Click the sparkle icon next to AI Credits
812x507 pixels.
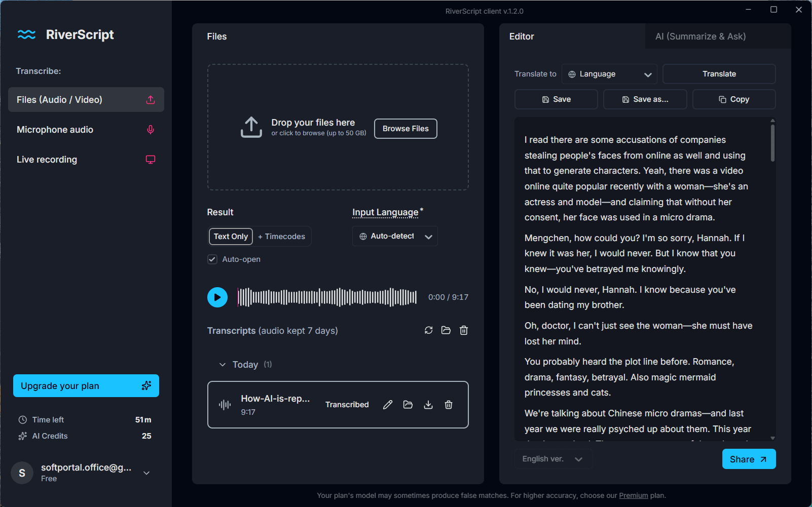pos(23,436)
